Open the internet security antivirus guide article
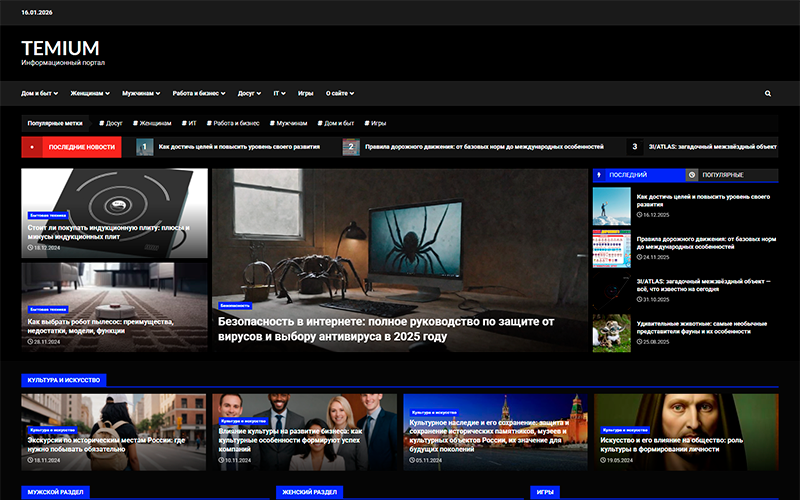The height and width of the screenshot is (500, 800). click(x=386, y=329)
